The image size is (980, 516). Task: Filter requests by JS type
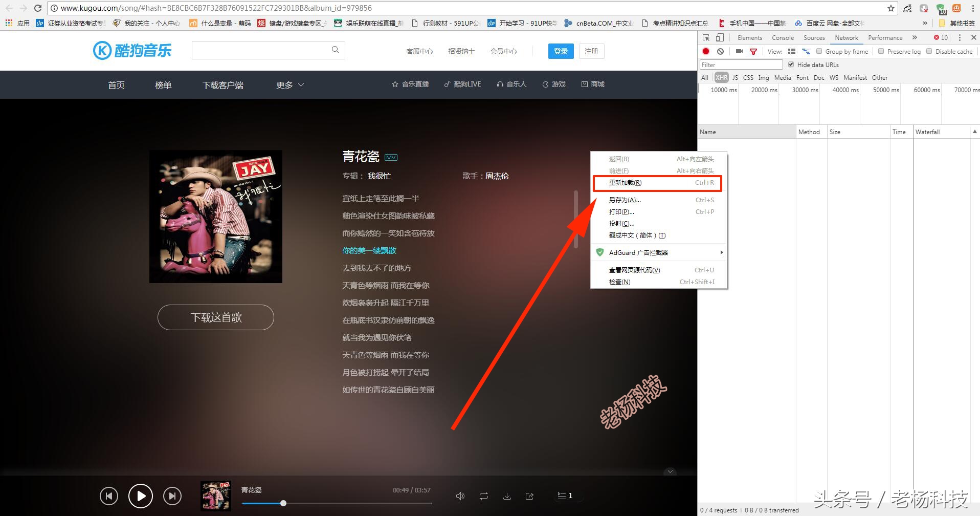point(735,78)
